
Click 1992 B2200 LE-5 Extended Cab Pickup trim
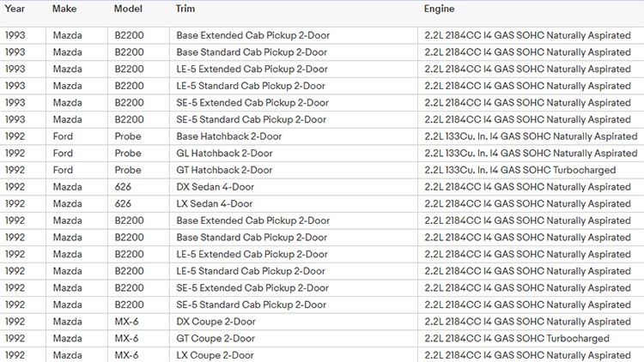point(252,254)
